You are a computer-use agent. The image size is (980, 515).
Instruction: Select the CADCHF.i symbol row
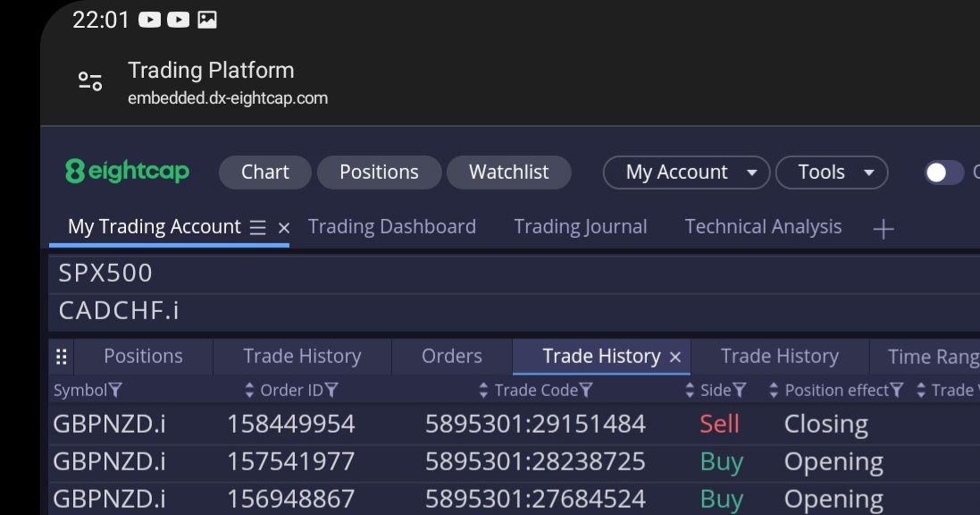tap(514, 311)
